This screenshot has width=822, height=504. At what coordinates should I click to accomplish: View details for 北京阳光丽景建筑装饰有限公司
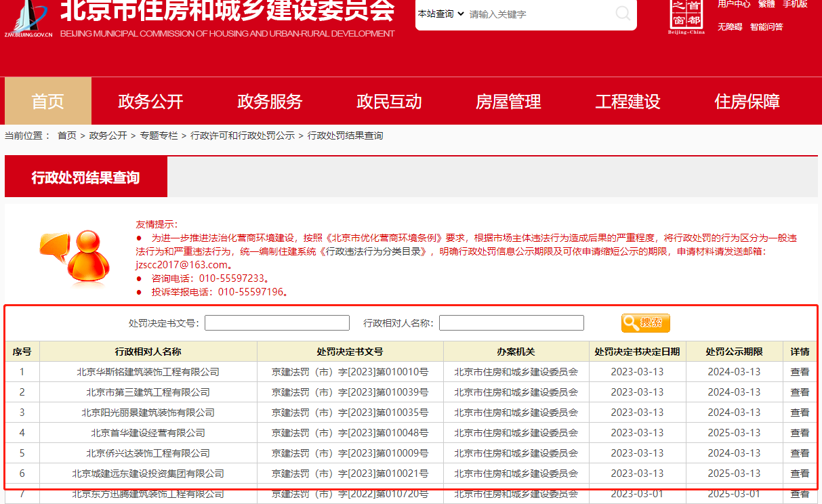tap(800, 413)
